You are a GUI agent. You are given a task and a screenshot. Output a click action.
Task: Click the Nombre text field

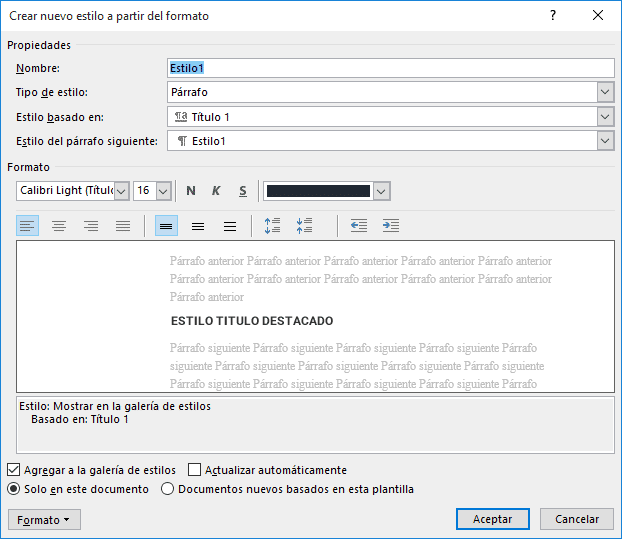click(390, 68)
